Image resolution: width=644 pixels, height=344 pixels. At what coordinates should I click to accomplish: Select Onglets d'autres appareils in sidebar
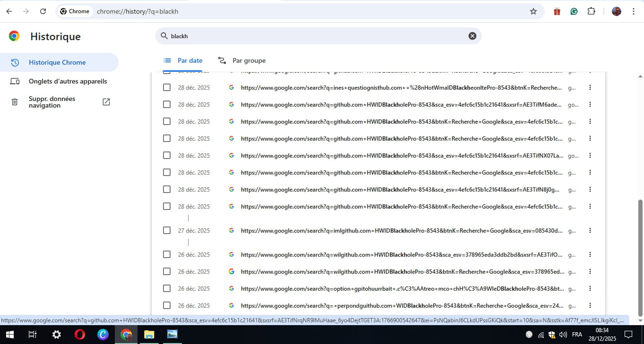click(68, 81)
